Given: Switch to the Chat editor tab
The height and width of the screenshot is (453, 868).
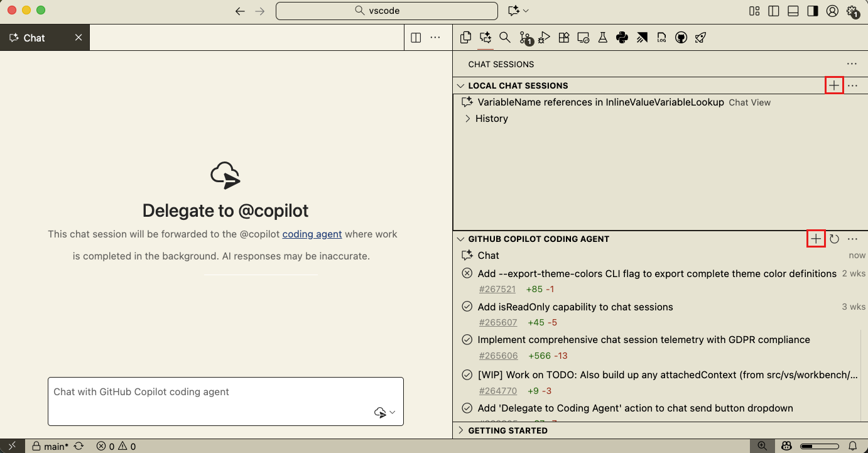Looking at the screenshot, I should (35, 37).
